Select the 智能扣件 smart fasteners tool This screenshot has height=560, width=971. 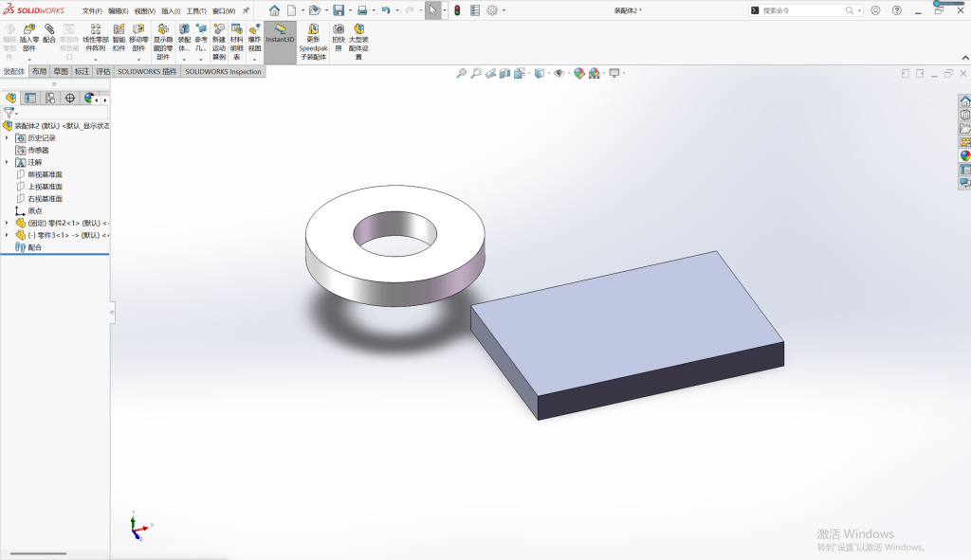[119, 38]
